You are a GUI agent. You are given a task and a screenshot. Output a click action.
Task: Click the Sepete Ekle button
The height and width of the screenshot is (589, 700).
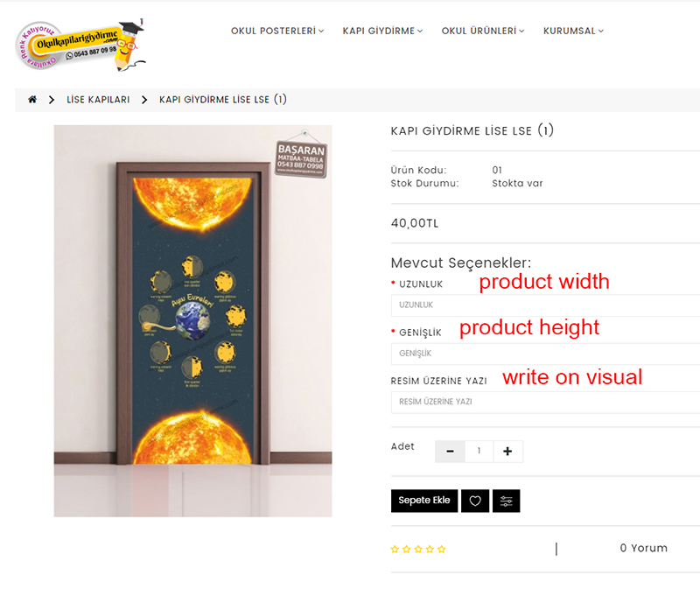tap(424, 501)
